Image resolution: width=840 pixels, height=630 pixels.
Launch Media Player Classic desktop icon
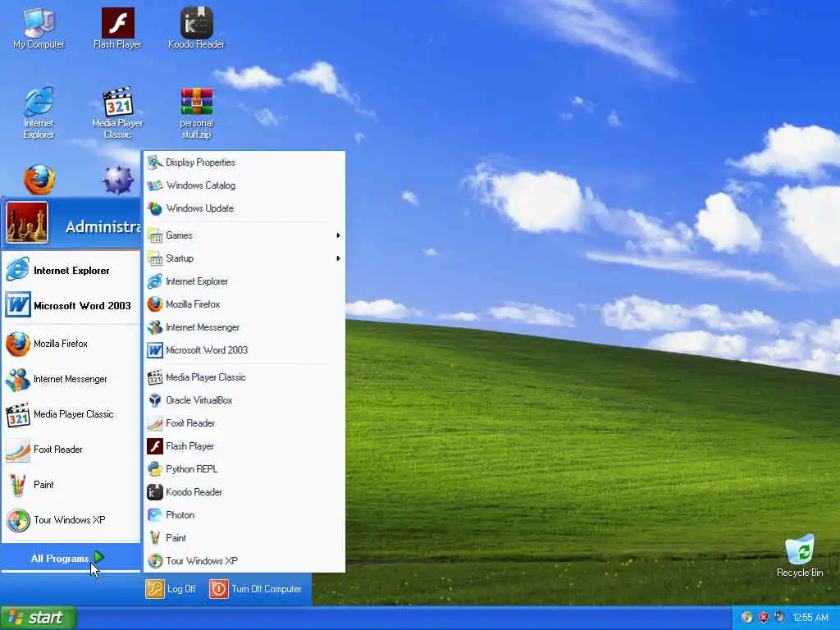[x=117, y=113]
